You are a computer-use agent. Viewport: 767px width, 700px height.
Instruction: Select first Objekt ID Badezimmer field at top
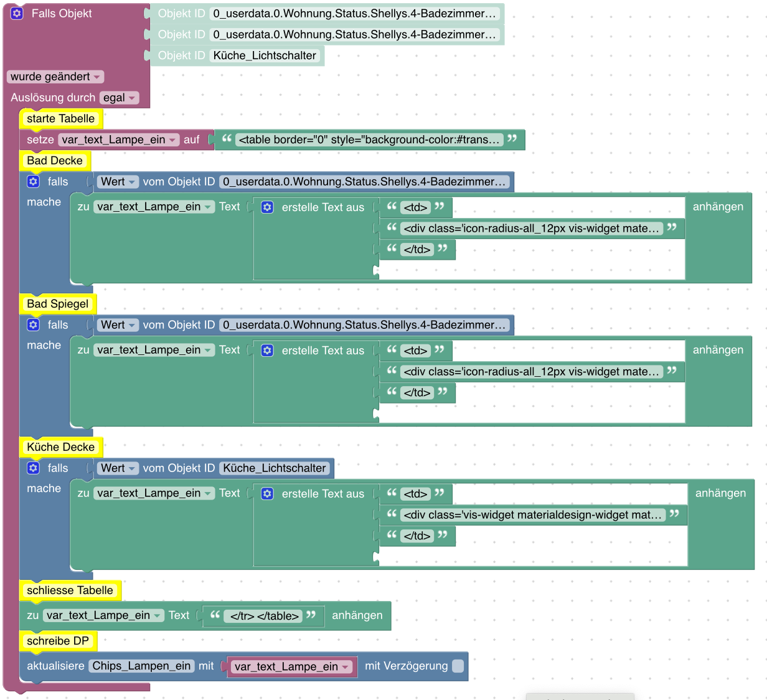354,13
